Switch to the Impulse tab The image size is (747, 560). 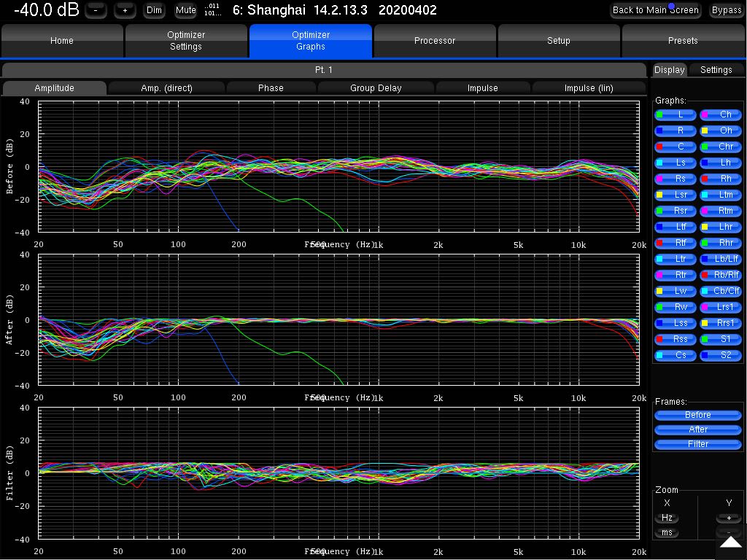tap(483, 88)
